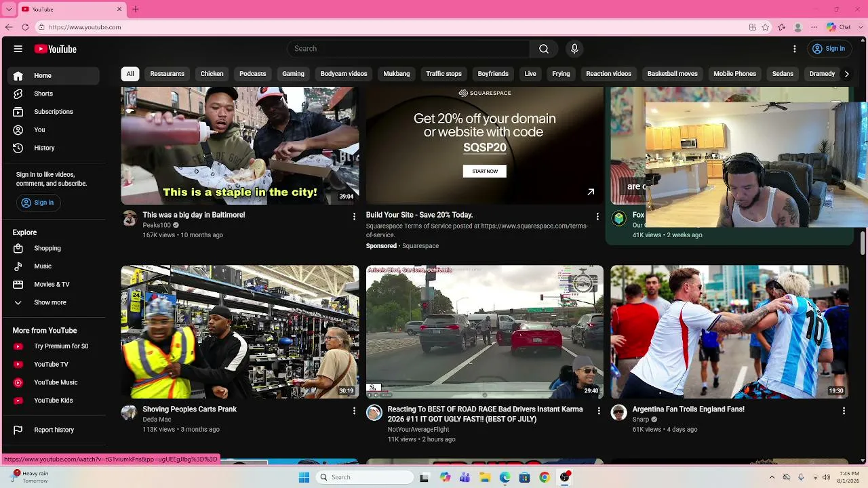Bookmark this page with the star icon
The image size is (868, 488).
tap(766, 27)
